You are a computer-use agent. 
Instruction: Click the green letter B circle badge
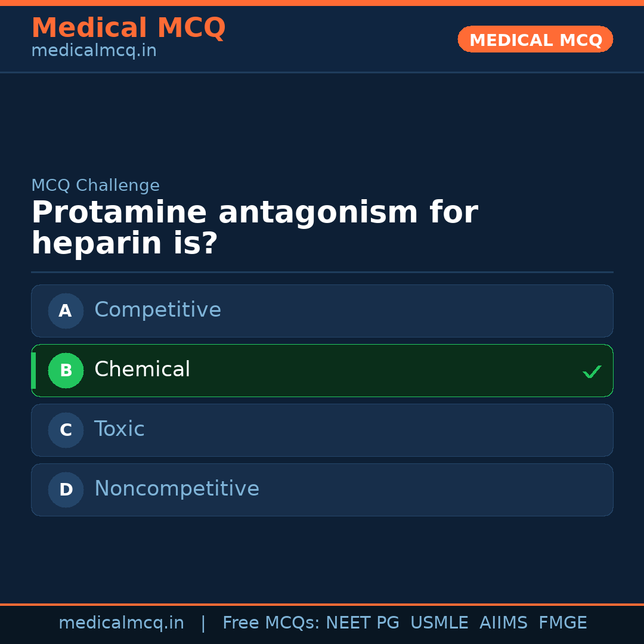pos(66,370)
